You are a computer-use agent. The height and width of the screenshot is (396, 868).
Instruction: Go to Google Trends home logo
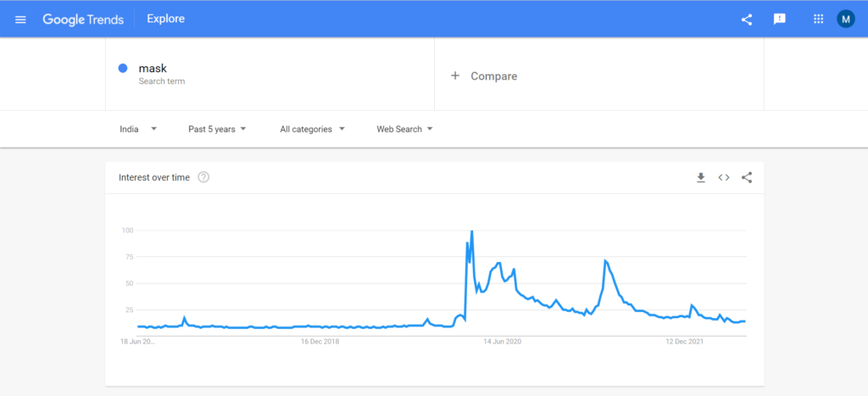click(x=83, y=19)
